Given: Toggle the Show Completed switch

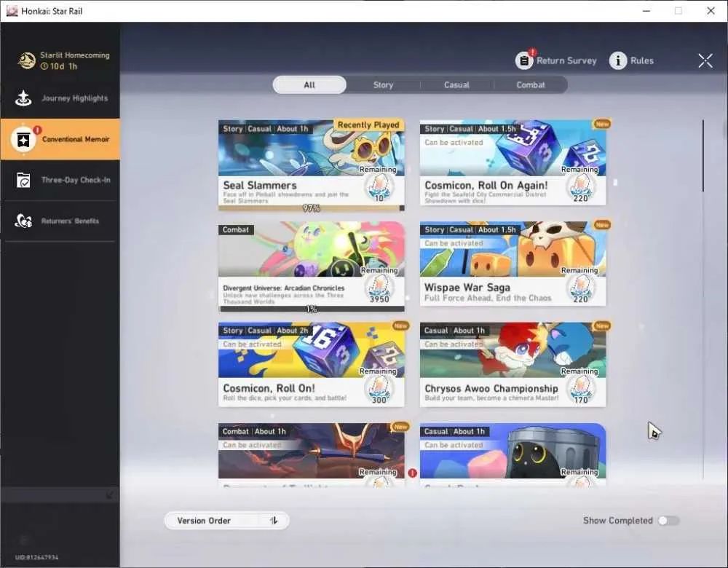Looking at the screenshot, I should coord(668,521).
